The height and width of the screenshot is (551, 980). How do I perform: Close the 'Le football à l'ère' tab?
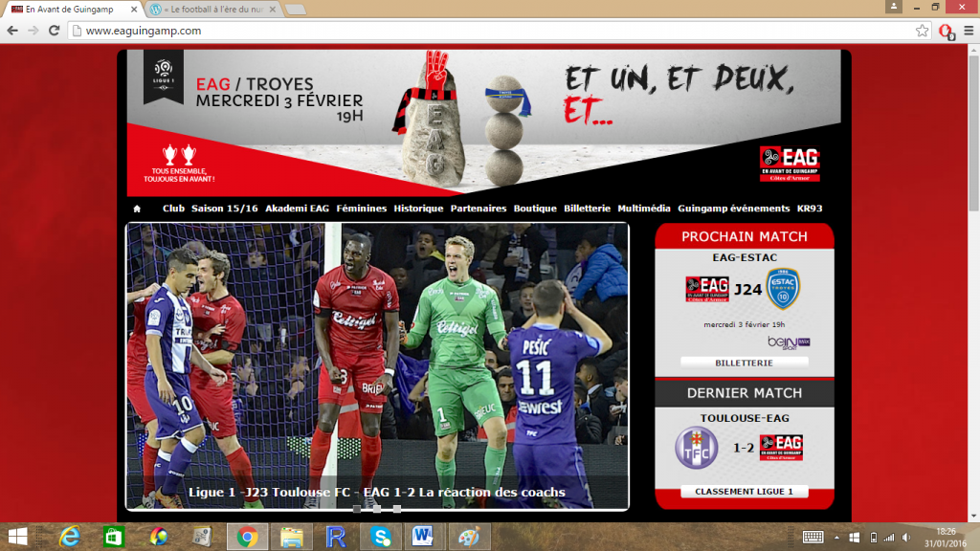coord(273,10)
